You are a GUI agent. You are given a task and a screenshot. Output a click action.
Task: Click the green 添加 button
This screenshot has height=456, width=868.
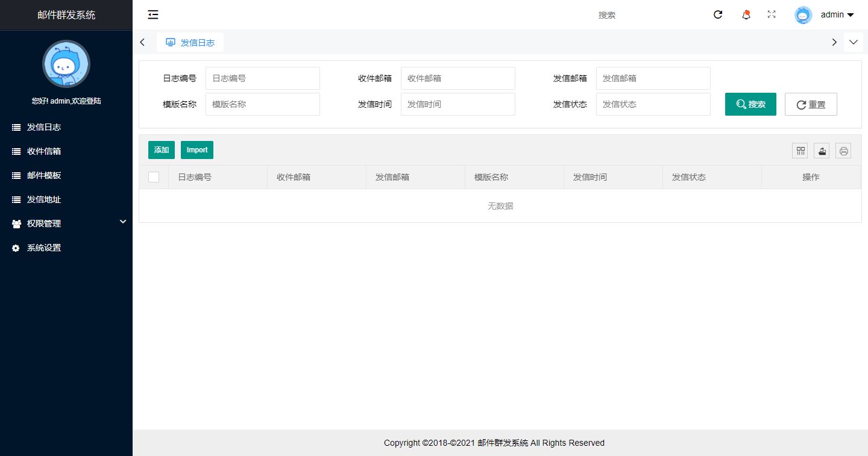[161, 149]
